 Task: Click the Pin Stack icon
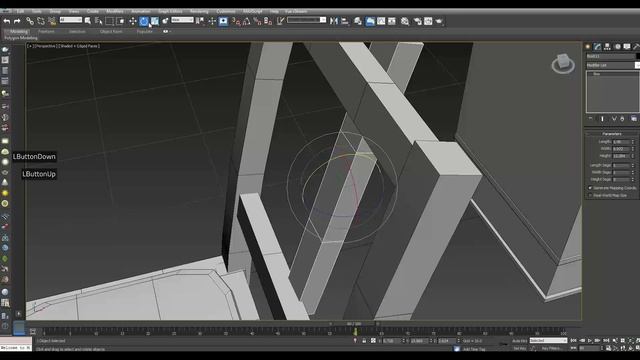coord(591,119)
